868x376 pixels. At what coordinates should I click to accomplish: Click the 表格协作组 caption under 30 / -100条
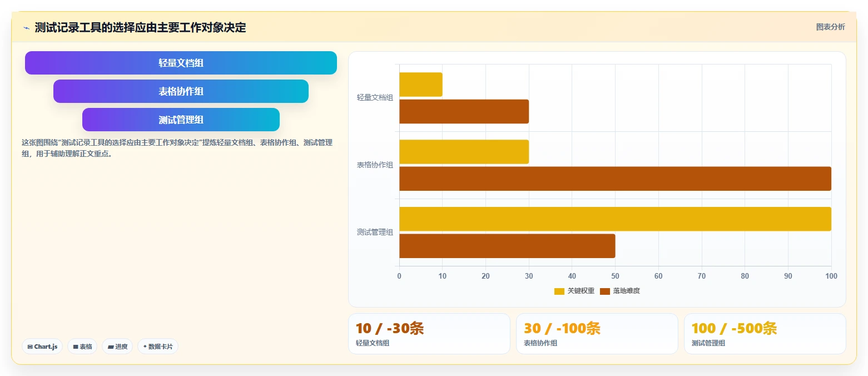coord(540,343)
